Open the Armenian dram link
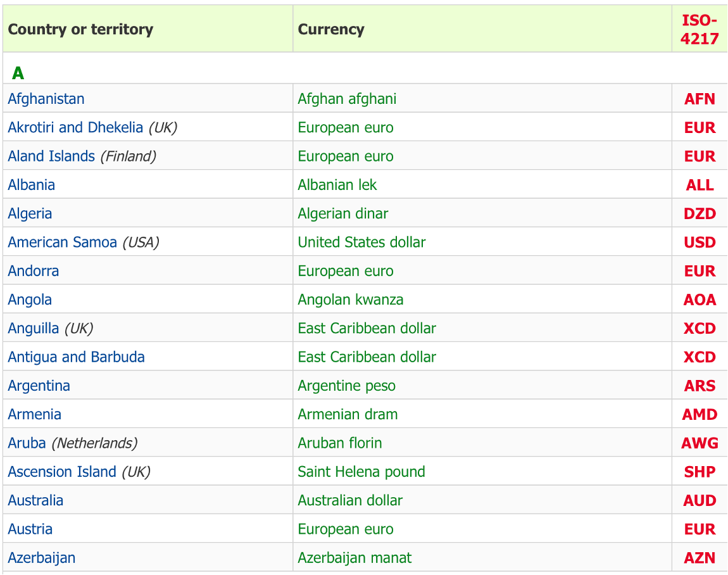This screenshot has width=728, height=575. [348, 414]
